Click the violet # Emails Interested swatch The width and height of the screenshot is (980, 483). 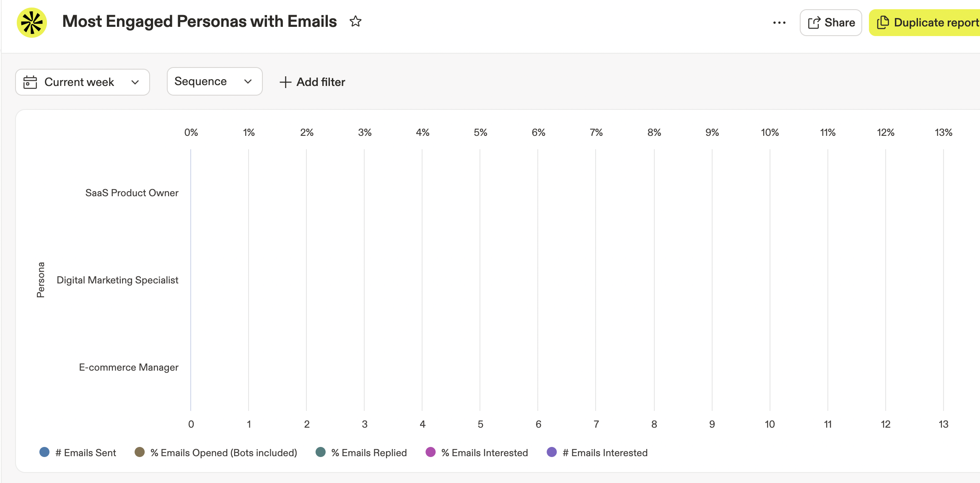[552, 452]
